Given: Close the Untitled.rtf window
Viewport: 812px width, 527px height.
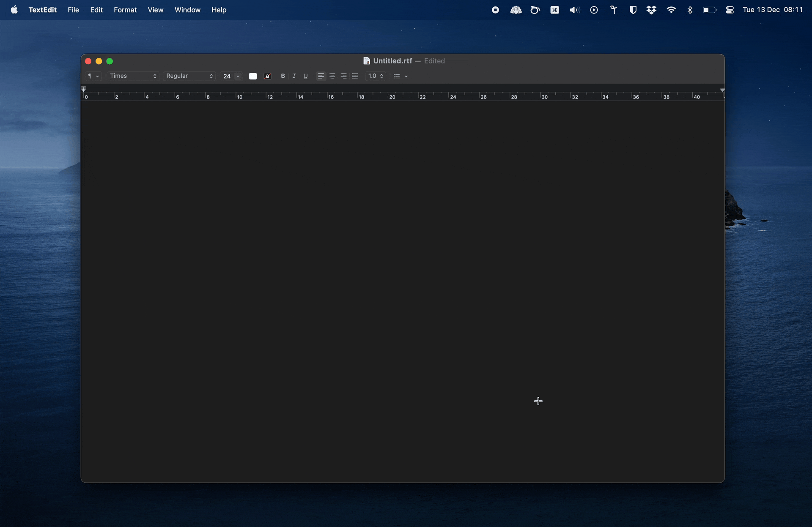Looking at the screenshot, I should pos(88,61).
